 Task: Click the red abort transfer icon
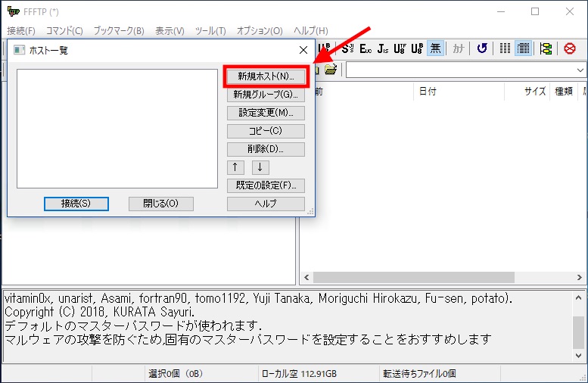570,48
